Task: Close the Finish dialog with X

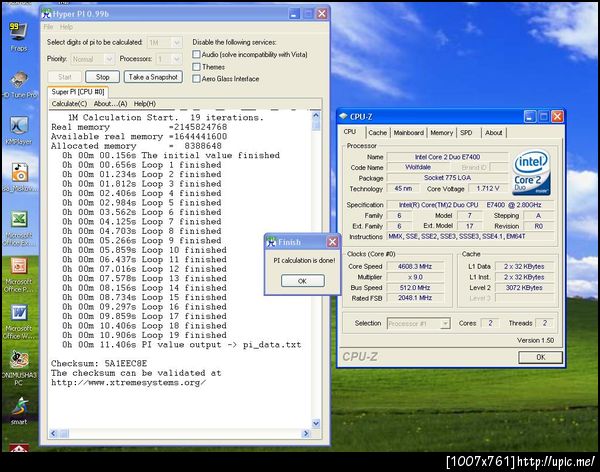Action: point(332,242)
